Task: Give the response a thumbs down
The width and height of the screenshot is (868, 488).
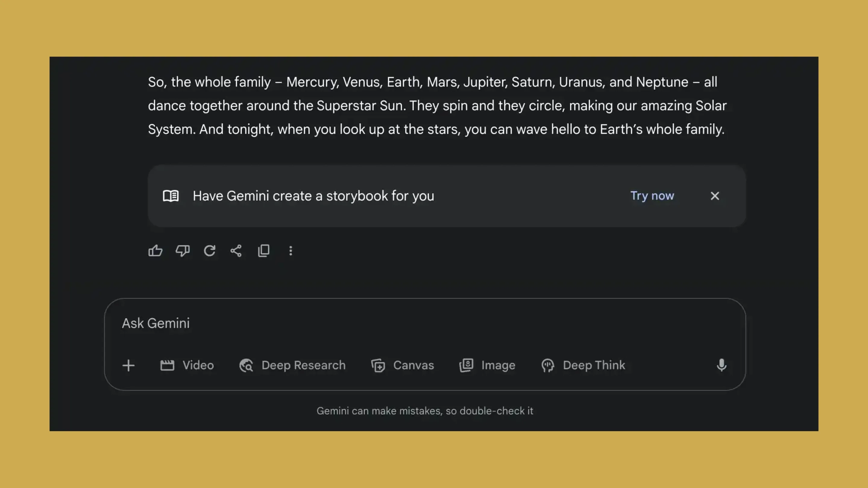Action: point(183,251)
